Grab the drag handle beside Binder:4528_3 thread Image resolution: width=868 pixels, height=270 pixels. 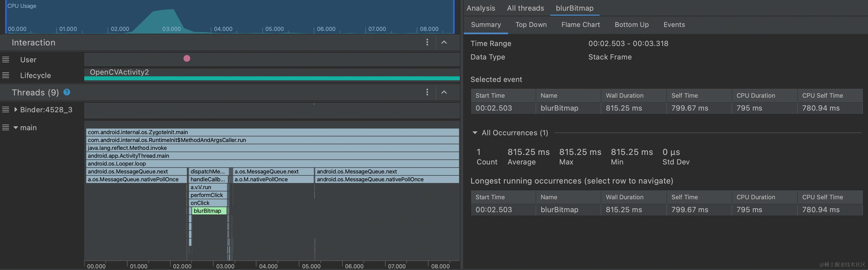click(6, 109)
